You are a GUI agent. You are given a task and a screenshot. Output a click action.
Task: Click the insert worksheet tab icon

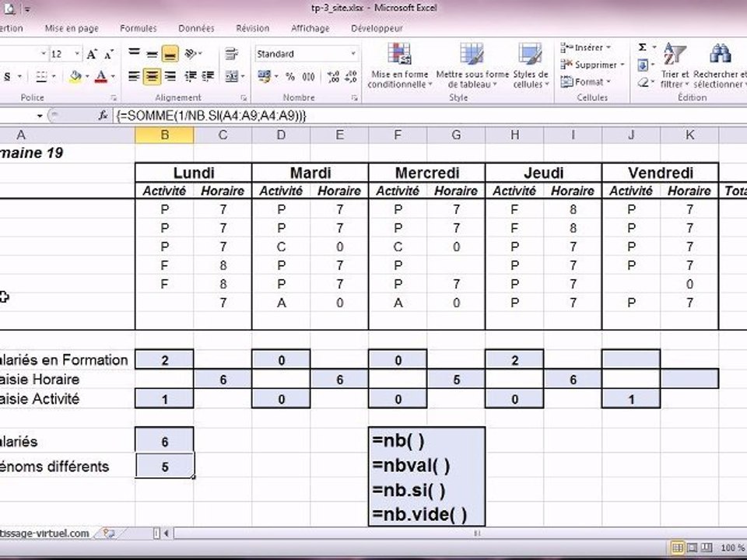coord(108,534)
